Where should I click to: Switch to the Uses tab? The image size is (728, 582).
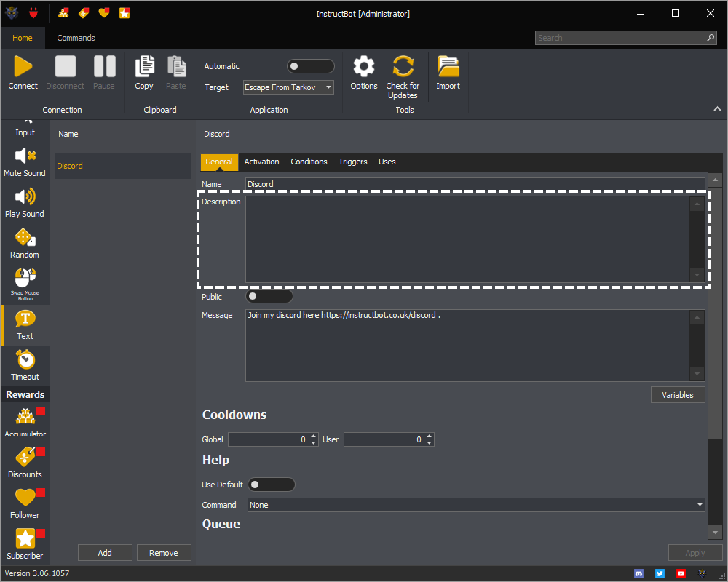(x=387, y=162)
